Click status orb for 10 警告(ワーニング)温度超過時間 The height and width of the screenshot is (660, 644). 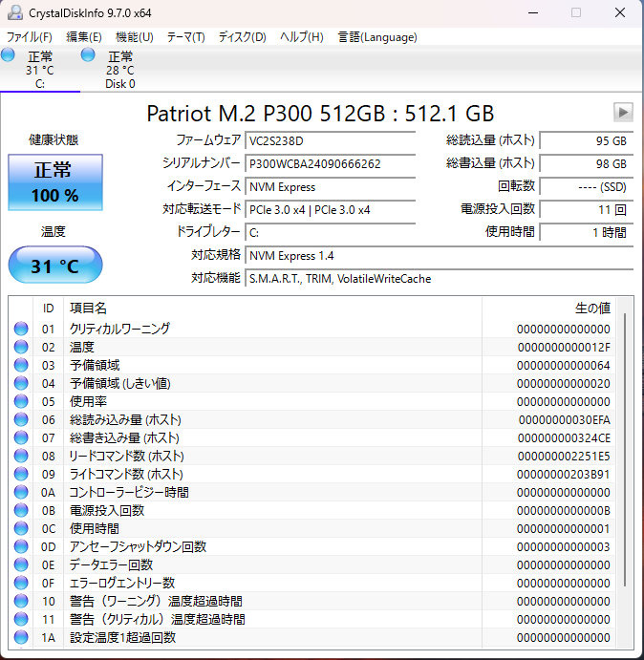coord(21,601)
